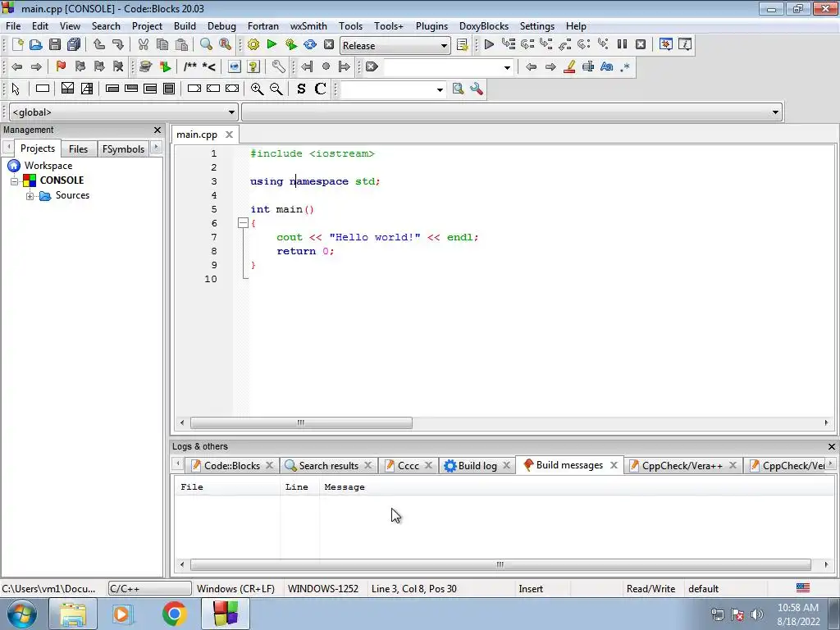Viewport: 840px width, 630px height.
Task: Run the program with the green arrow
Action: coord(272,44)
